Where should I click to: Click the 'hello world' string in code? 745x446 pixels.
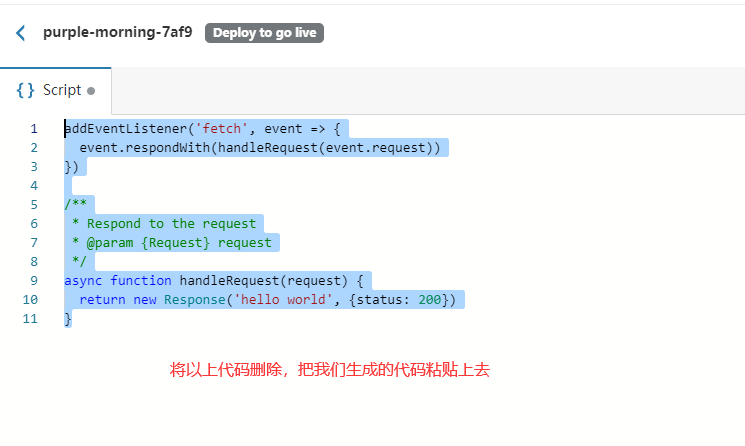click(x=280, y=300)
